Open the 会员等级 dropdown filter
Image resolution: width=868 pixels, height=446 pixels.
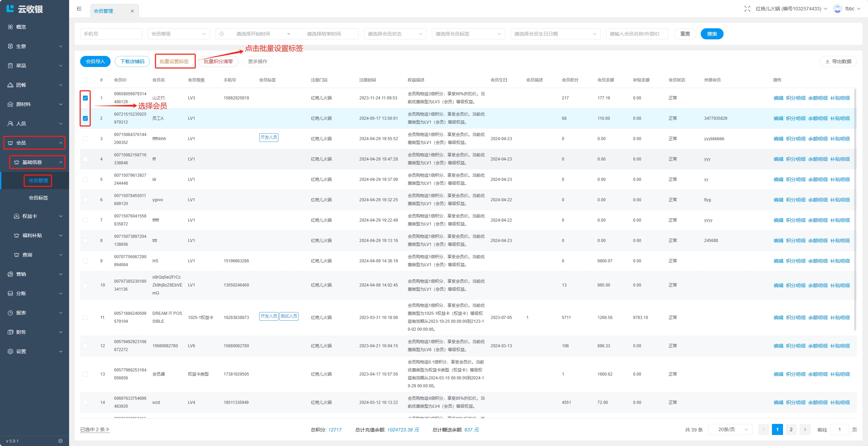tap(178, 34)
